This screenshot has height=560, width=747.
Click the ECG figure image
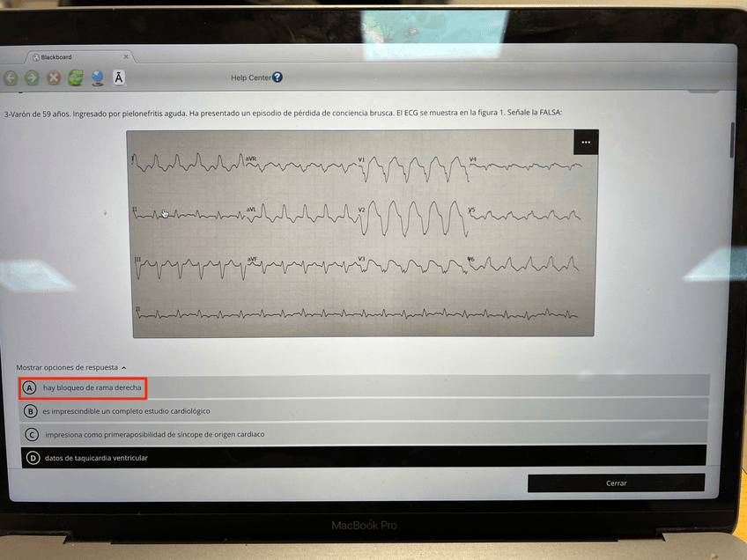tap(363, 233)
